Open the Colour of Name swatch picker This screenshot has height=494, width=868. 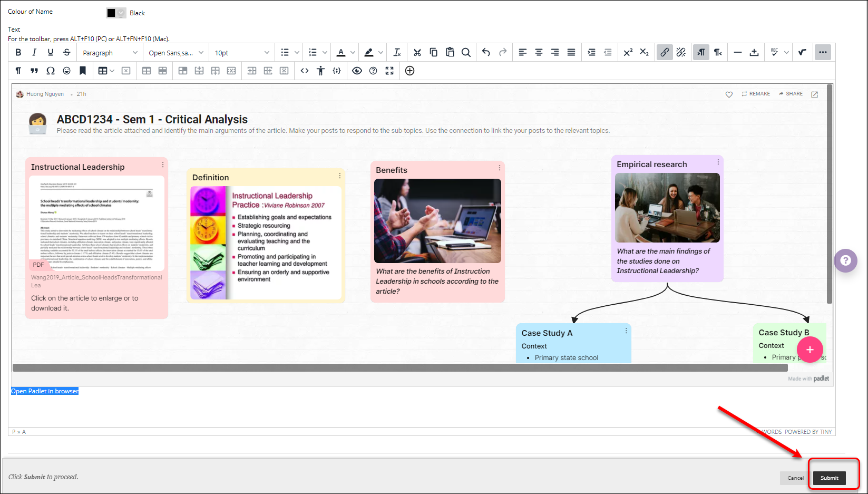tap(115, 12)
